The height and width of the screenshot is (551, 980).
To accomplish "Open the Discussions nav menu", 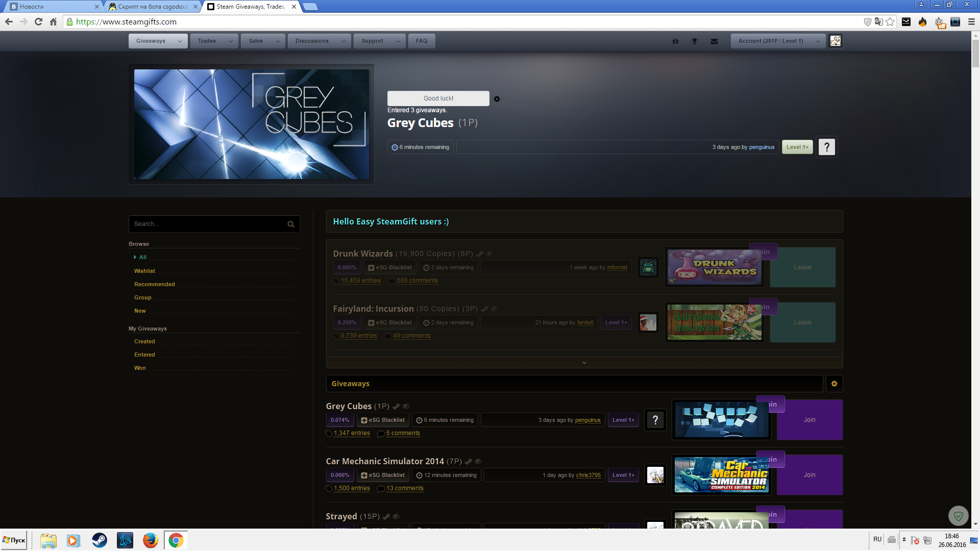I will pyautogui.click(x=312, y=41).
